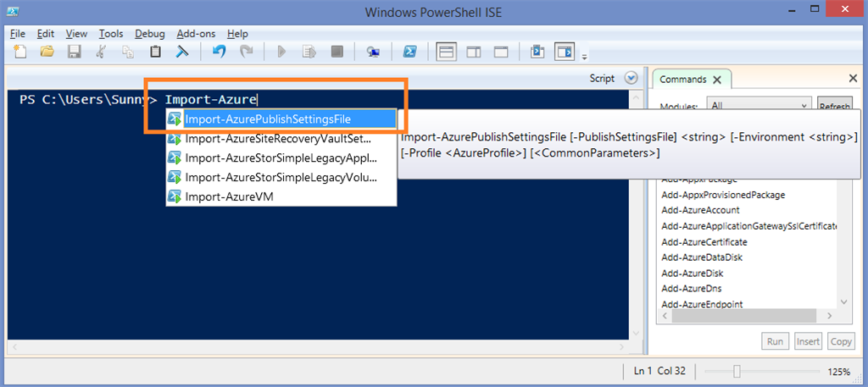Click the New script toolbar icon
Screen dimensions: 868x387
click(20, 52)
